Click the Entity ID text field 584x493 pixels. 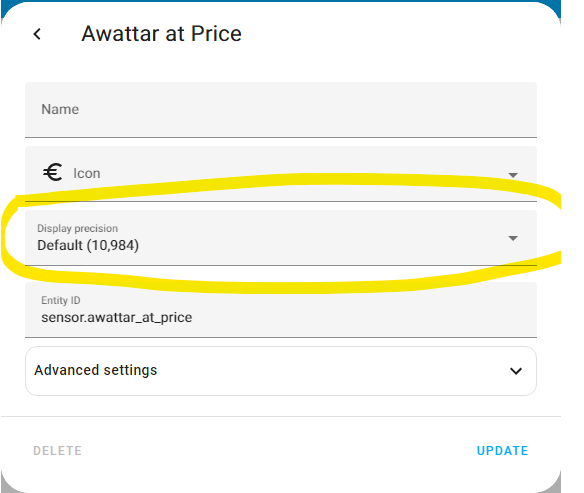[x=281, y=310]
